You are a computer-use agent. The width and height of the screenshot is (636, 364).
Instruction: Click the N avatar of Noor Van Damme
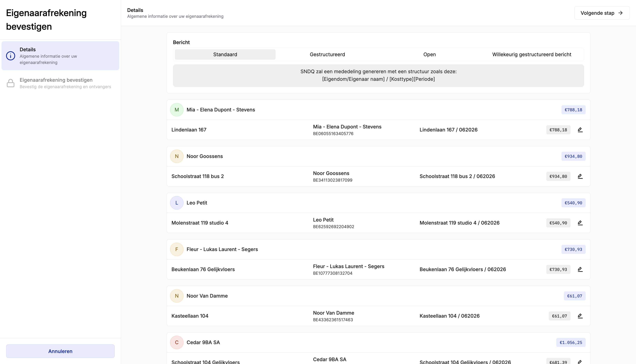[x=177, y=296]
